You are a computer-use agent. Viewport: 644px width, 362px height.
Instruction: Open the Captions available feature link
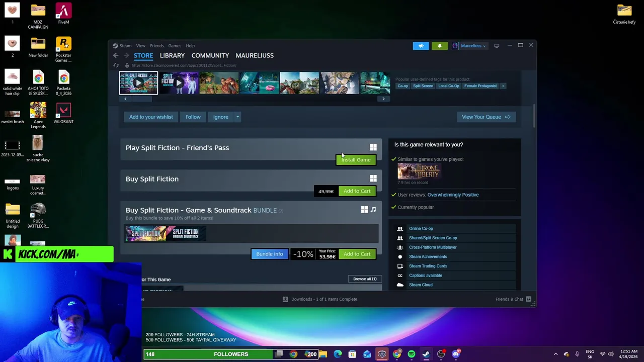425,276
